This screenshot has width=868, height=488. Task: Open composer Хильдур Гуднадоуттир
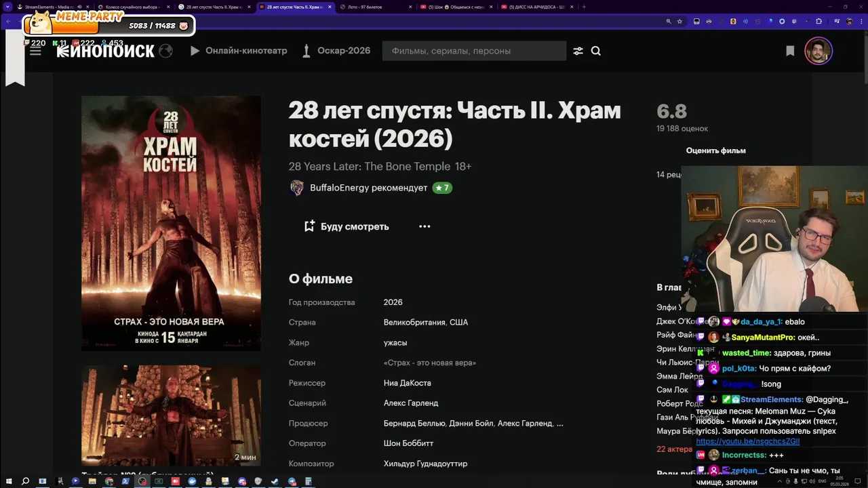coord(425,464)
